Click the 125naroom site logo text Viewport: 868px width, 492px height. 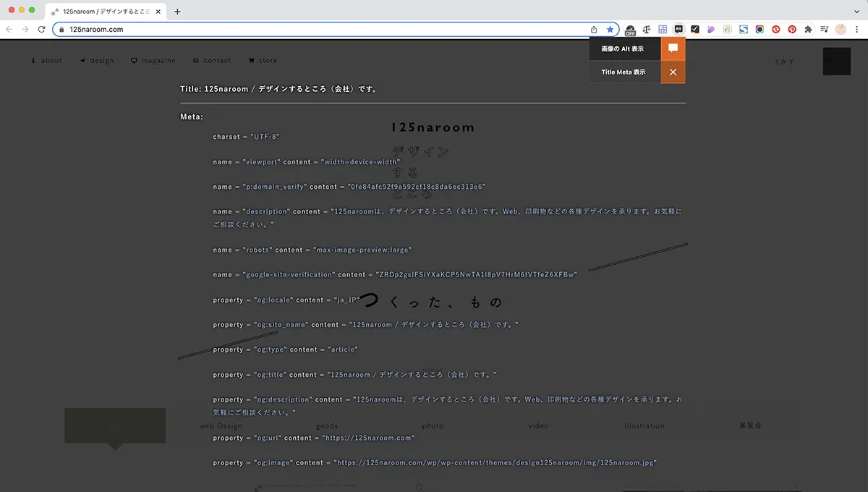point(433,127)
